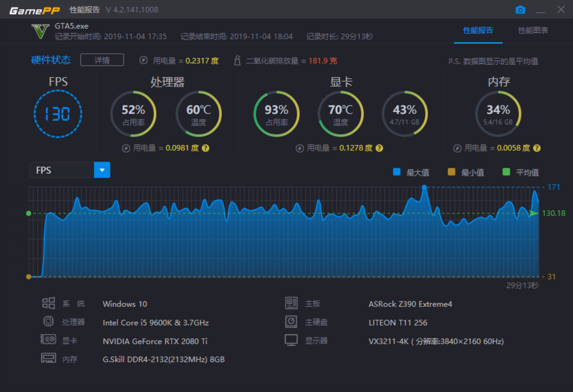573x392 pixels.
Task: Click the Windows system icon
Action: pos(49,303)
